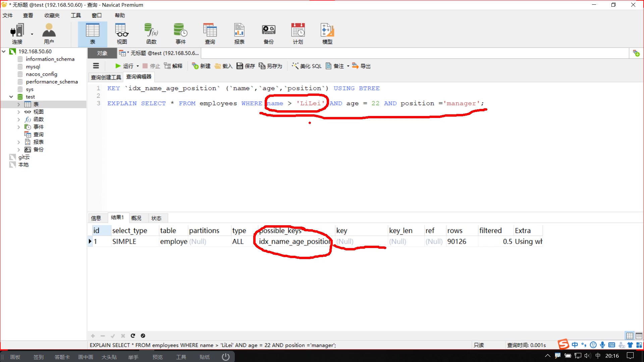Create a new query with 新建
This screenshot has width=644, height=362.
coord(201,66)
